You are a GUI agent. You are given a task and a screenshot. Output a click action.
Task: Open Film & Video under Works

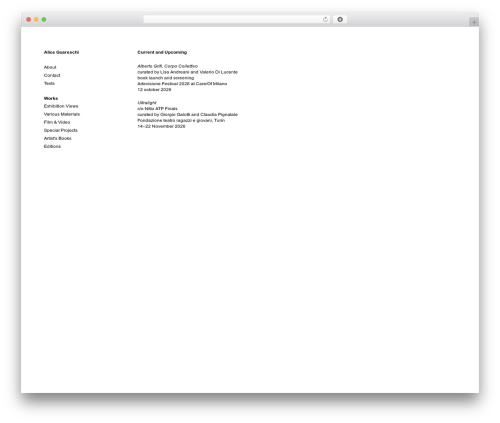pyautogui.click(x=57, y=122)
